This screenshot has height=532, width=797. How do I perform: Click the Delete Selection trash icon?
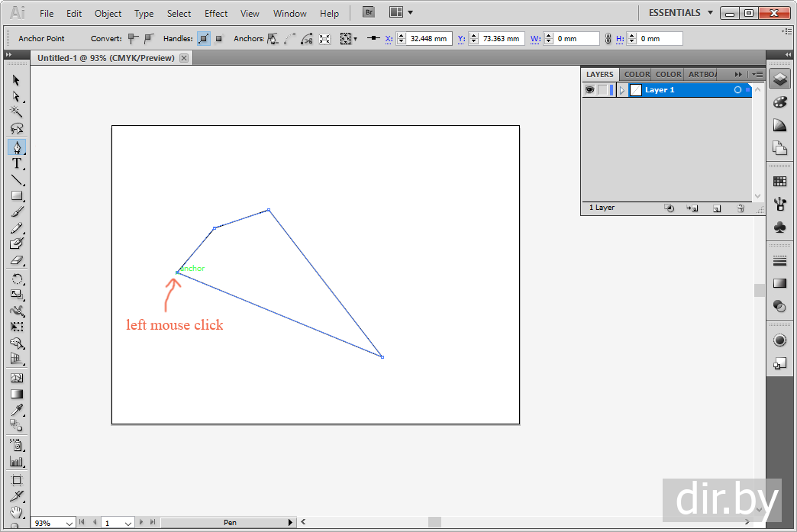click(740, 208)
